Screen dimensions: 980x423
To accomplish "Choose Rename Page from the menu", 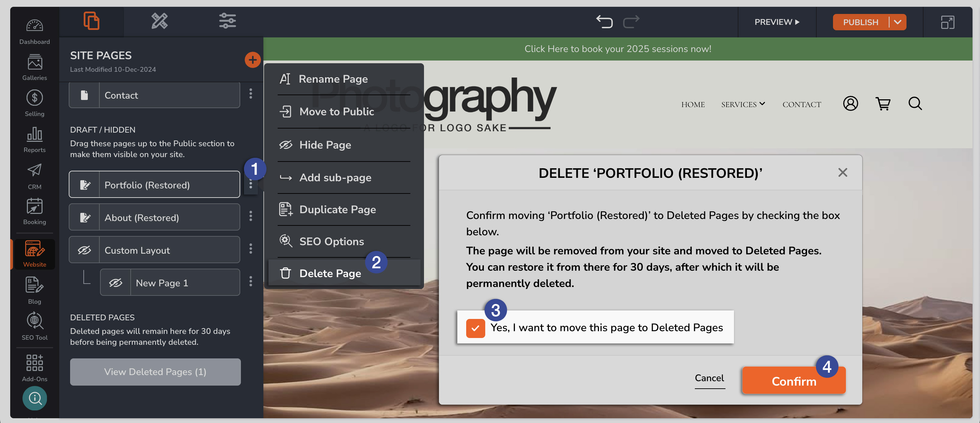I will (344, 79).
